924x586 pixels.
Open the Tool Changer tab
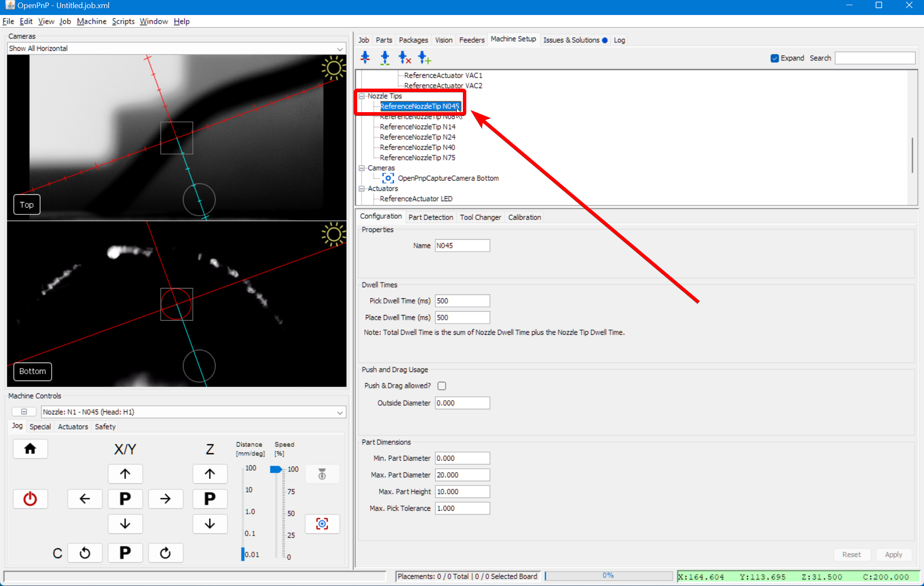480,217
